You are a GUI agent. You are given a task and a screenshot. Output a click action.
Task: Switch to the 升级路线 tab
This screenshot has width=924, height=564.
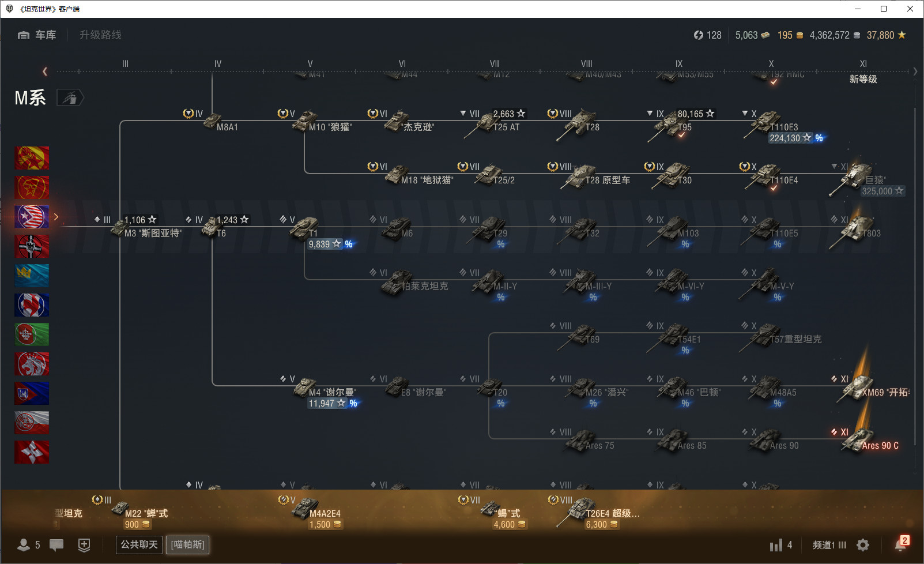(100, 35)
